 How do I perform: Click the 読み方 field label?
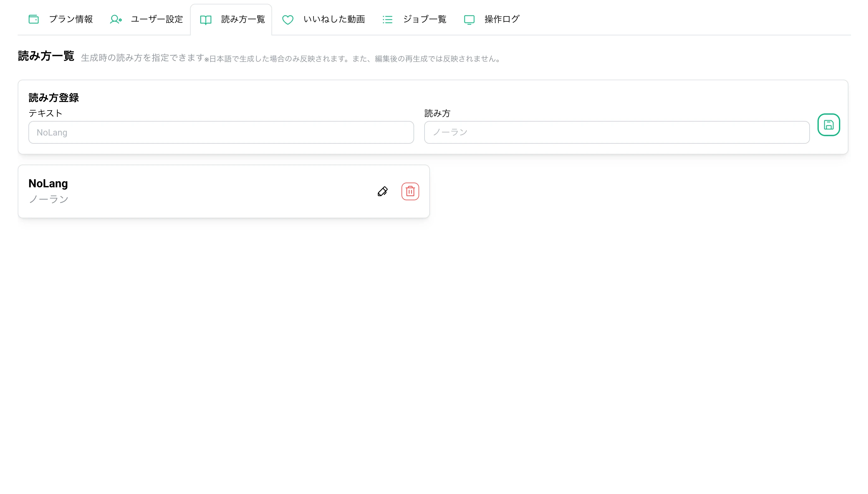[x=437, y=113]
